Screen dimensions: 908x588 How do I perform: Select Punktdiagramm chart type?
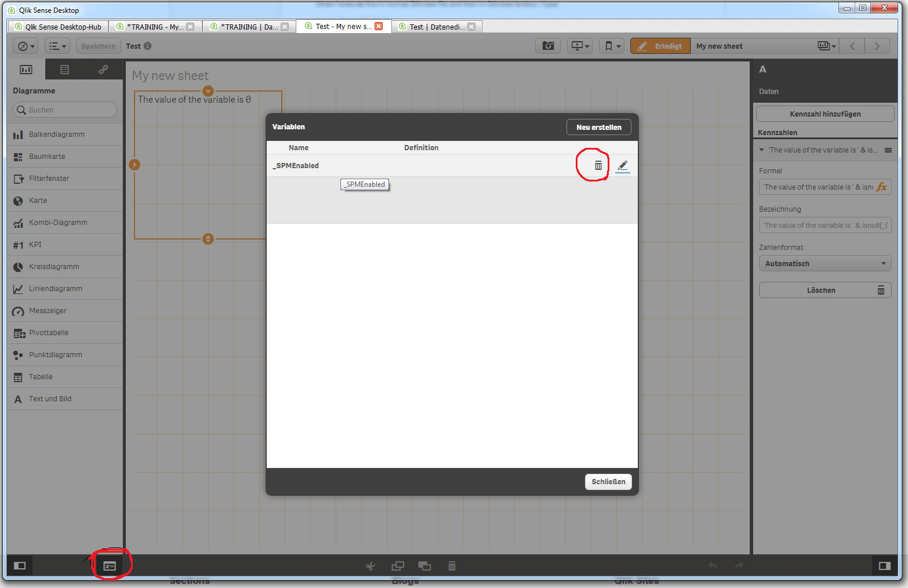(65, 355)
